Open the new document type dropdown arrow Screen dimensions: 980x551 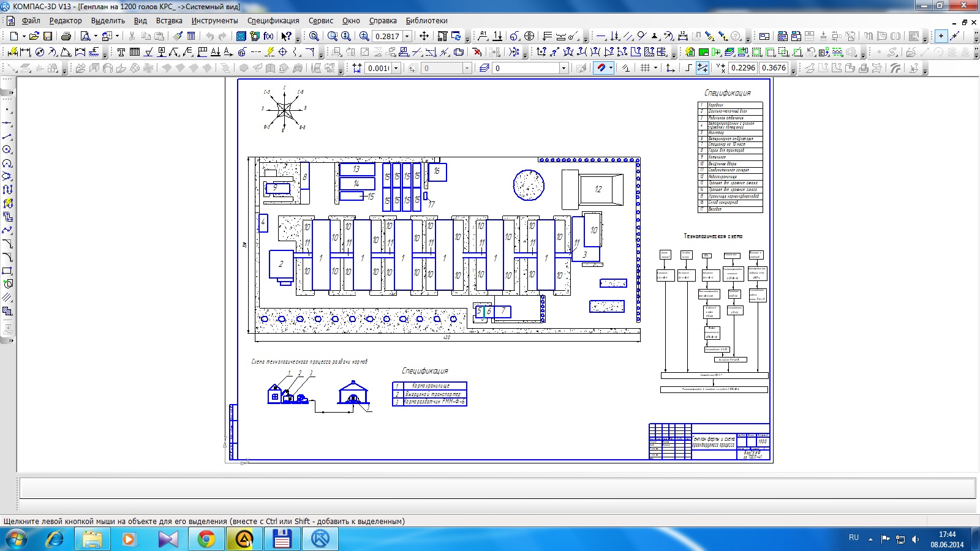tap(24, 36)
